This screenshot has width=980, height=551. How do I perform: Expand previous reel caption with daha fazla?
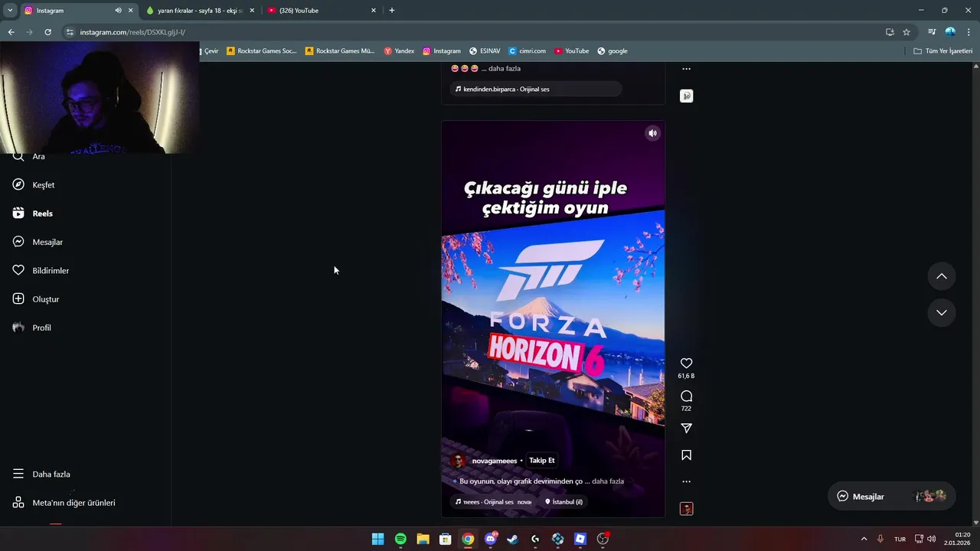[x=505, y=69]
